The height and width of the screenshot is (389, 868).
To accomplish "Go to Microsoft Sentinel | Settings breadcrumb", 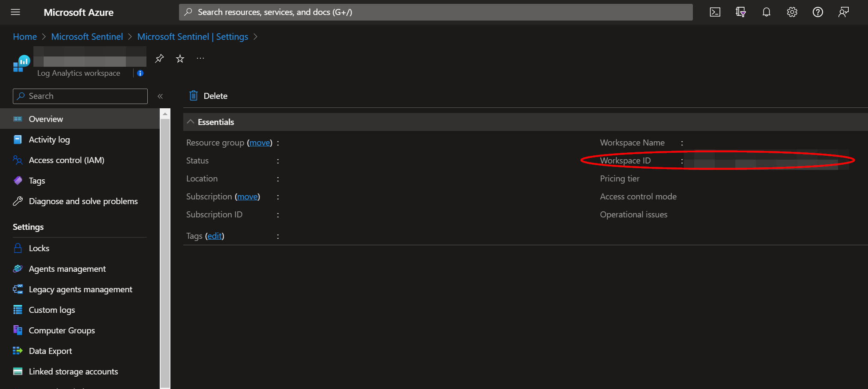I will tap(193, 37).
